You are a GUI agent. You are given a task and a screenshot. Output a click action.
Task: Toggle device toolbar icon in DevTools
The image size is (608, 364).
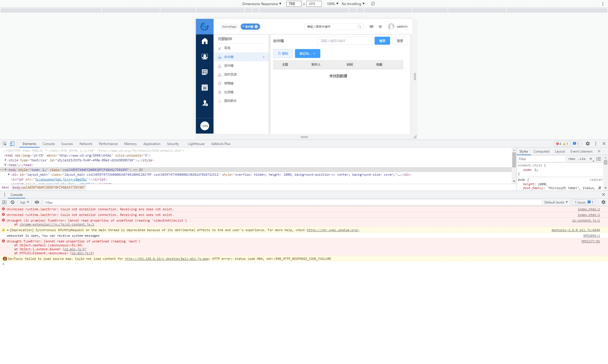tap(12, 144)
